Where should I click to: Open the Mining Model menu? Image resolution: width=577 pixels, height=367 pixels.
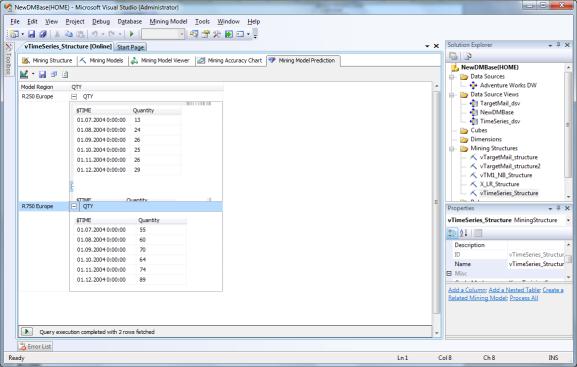pos(168,22)
